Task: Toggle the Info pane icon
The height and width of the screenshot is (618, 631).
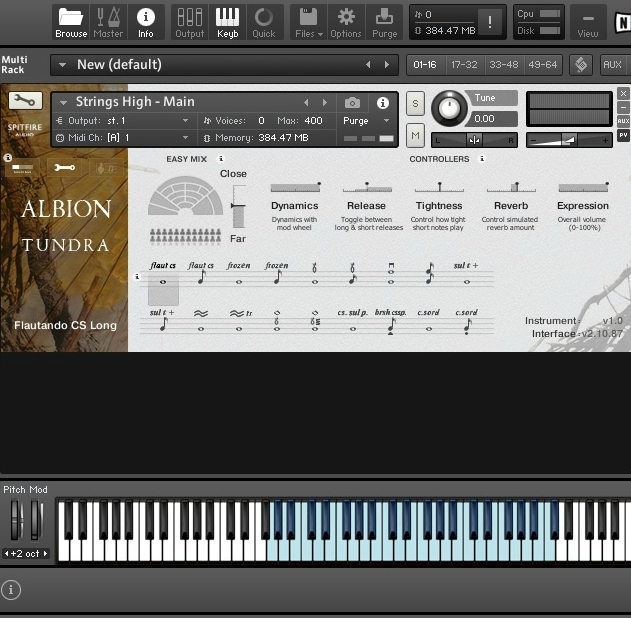Action: (x=146, y=21)
